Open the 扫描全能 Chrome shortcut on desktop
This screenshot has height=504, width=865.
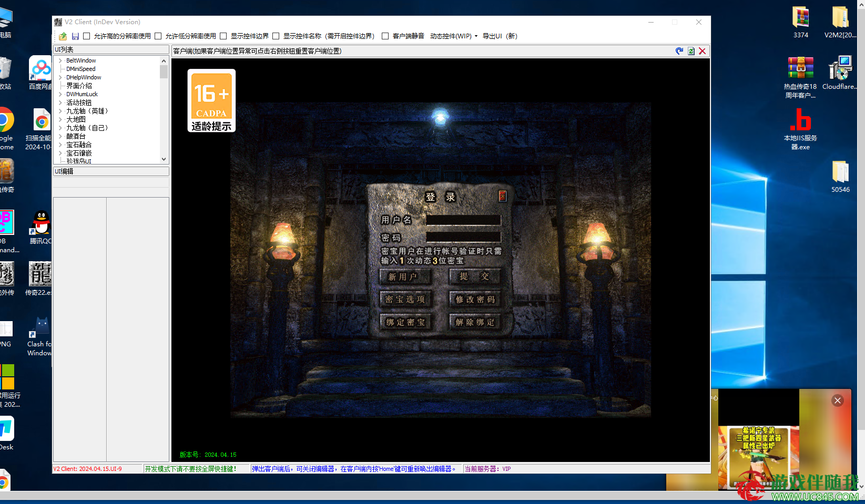click(x=39, y=129)
